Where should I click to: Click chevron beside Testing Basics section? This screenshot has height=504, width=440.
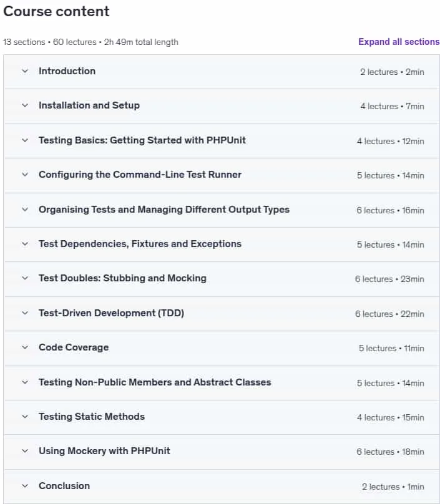[25, 140]
